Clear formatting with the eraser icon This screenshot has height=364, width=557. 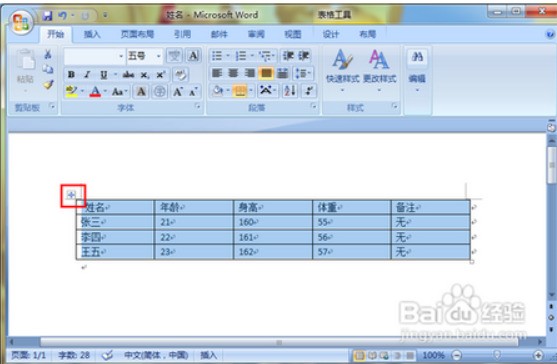[180, 75]
